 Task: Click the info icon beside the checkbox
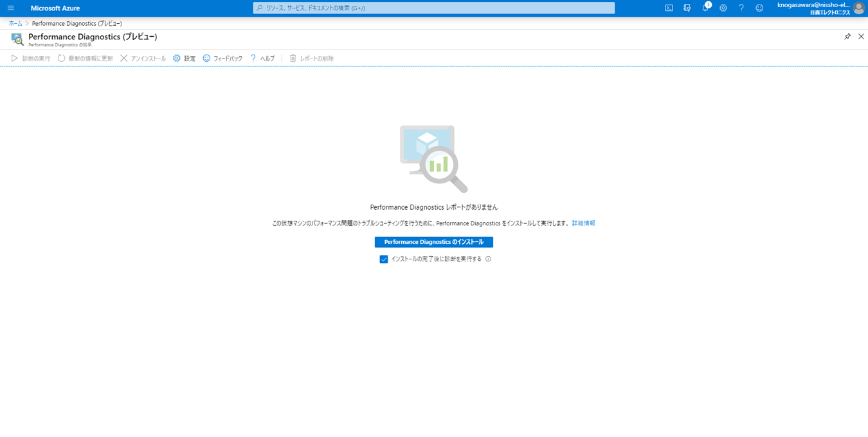point(488,259)
